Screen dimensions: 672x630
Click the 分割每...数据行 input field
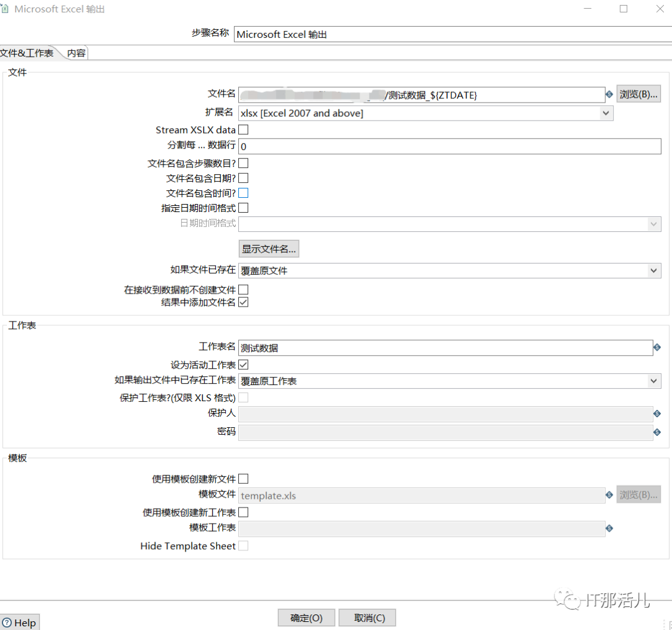tap(450, 147)
